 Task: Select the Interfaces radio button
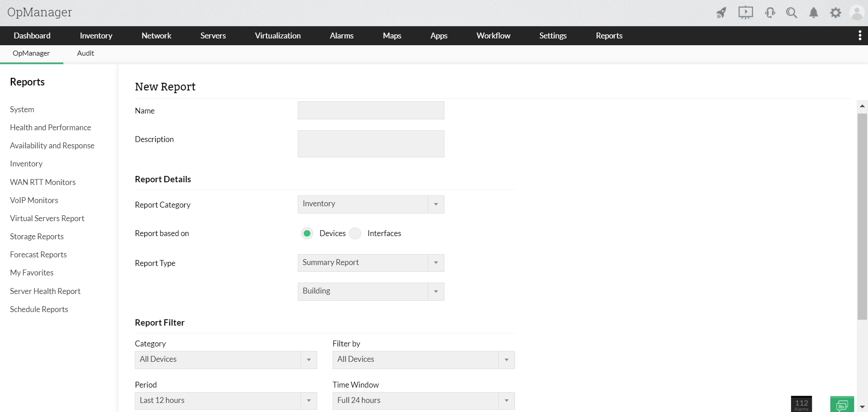(x=355, y=233)
